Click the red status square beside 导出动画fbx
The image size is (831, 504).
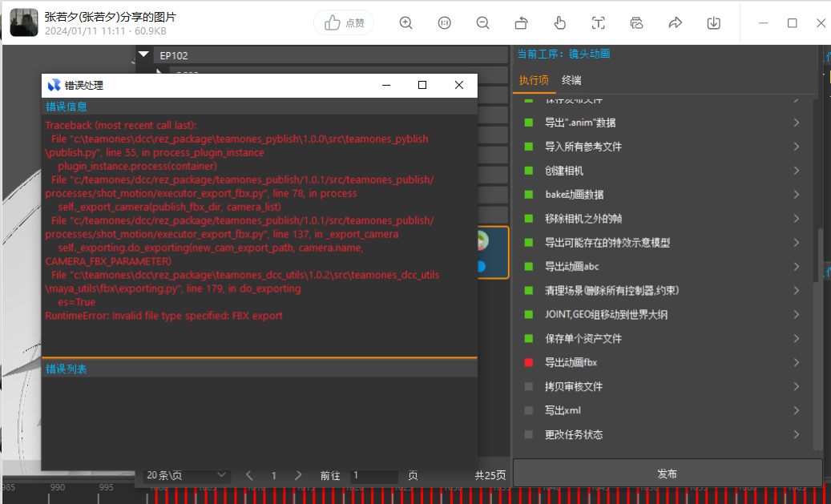[528, 363]
